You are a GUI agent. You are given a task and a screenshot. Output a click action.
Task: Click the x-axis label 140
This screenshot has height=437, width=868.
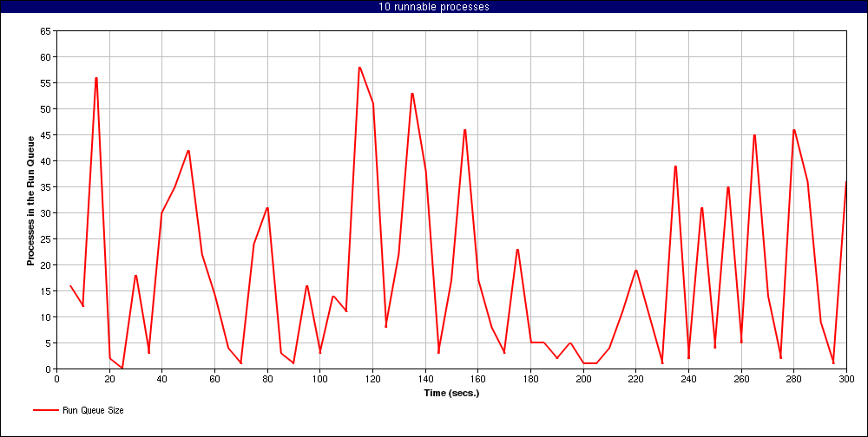click(425, 379)
